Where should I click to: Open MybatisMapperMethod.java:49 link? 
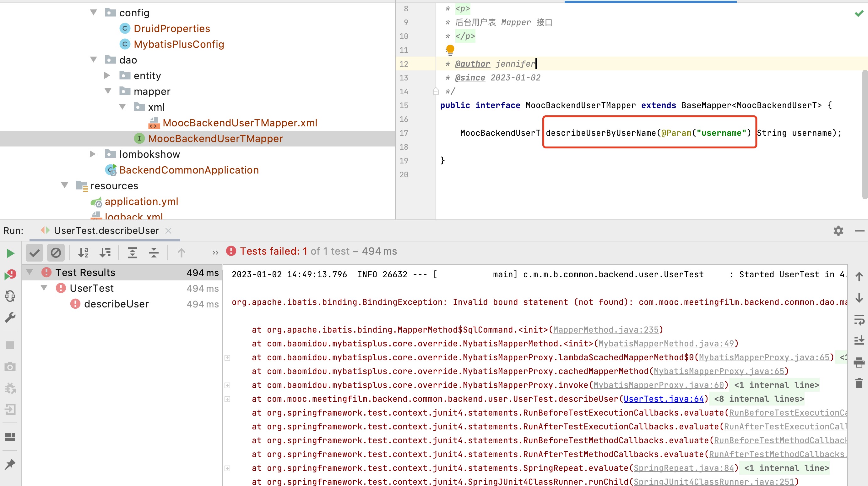[666, 343]
